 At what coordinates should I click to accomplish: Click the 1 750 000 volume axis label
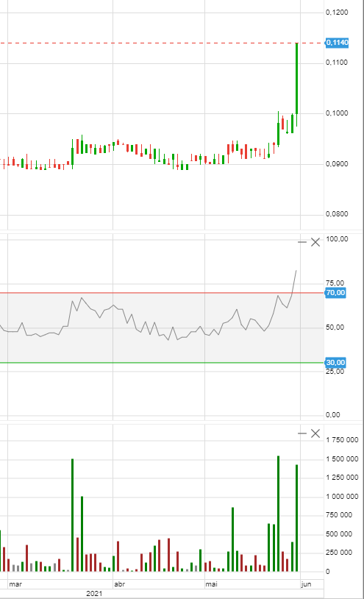coord(342,440)
